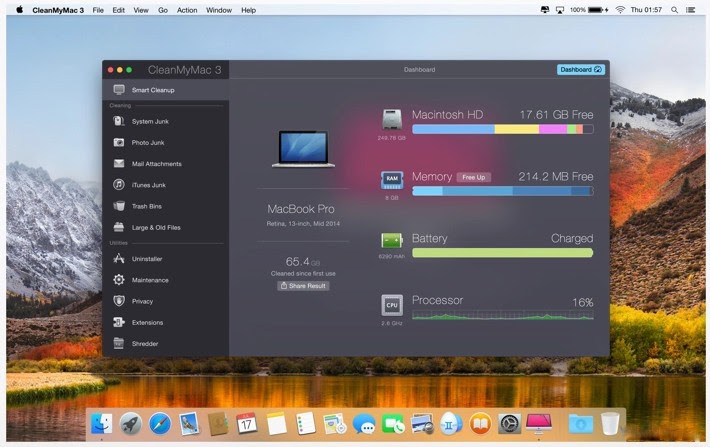The width and height of the screenshot is (710, 447).
Task: Open the Mail Attachments envelope icon
Action: [119, 163]
